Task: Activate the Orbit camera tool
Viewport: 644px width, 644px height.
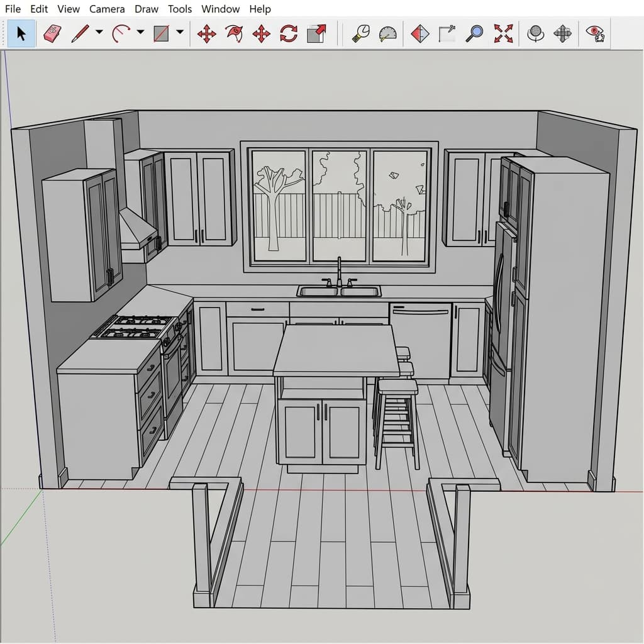Action: [x=535, y=33]
